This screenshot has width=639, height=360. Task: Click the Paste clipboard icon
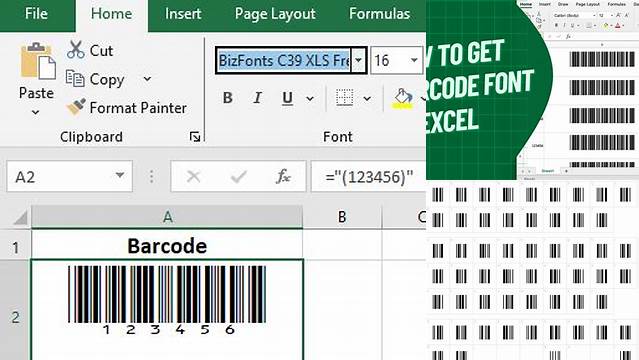(38, 61)
